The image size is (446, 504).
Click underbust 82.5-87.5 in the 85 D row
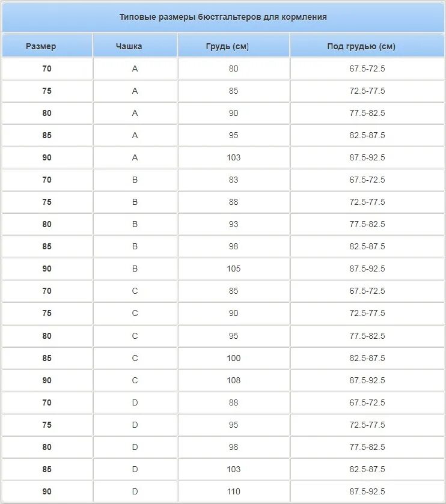tap(367, 469)
